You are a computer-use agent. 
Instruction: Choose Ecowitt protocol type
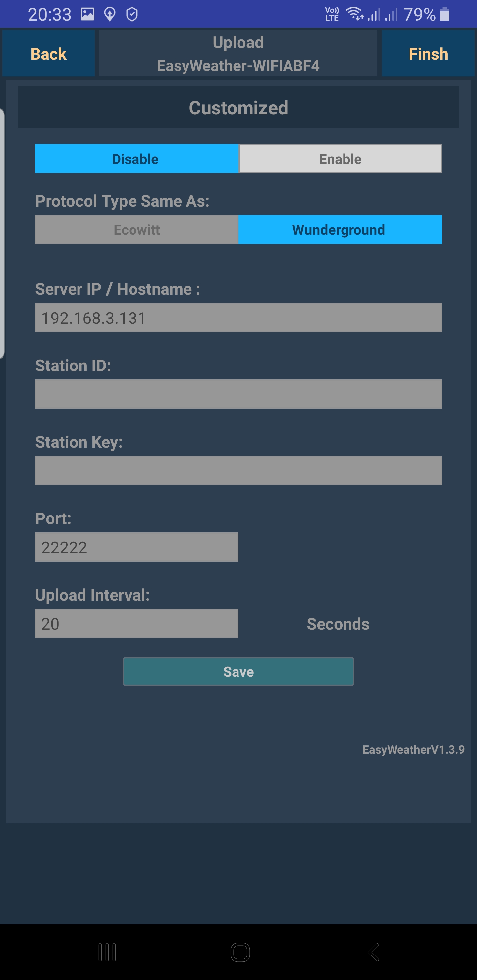(x=137, y=230)
